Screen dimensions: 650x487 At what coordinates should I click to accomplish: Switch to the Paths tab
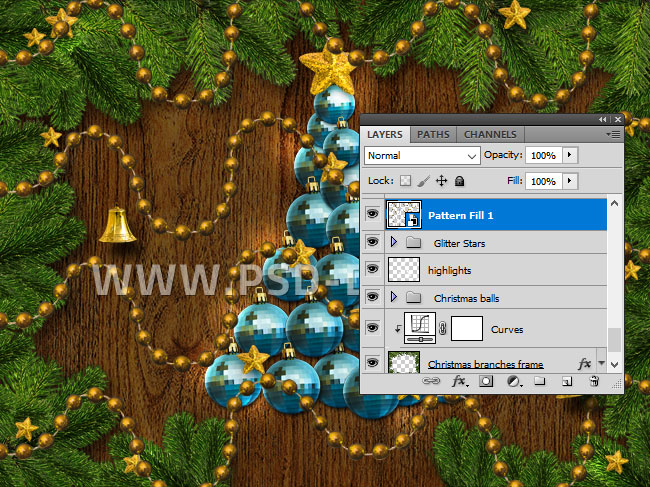coord(433,135)
